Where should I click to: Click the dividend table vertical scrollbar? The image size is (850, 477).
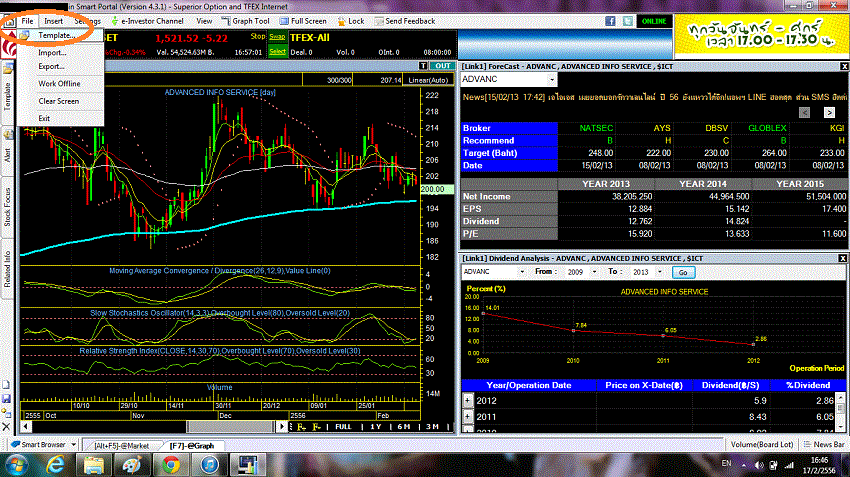(841, 411)
